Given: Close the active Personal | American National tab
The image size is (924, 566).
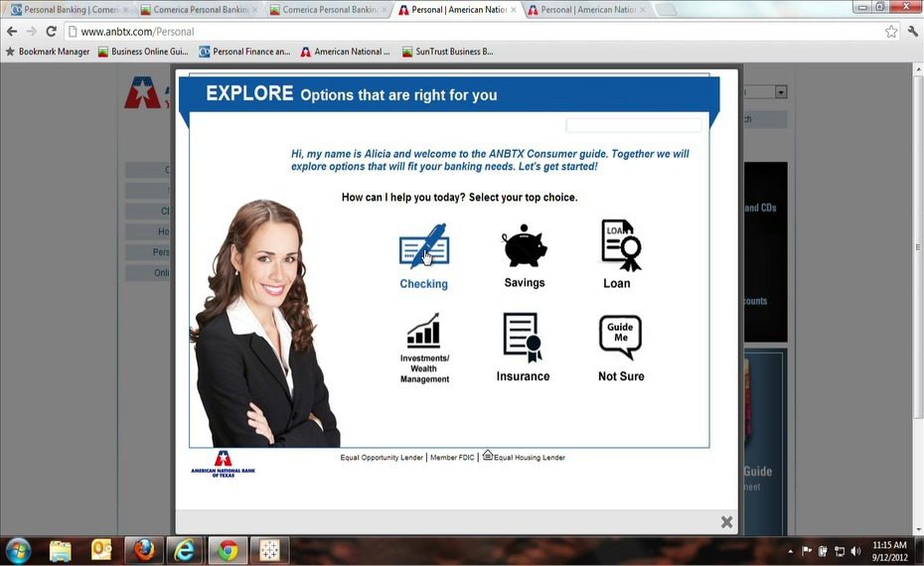Looking at the screenshot, I should pyautogui.click(x=514, y=10).
